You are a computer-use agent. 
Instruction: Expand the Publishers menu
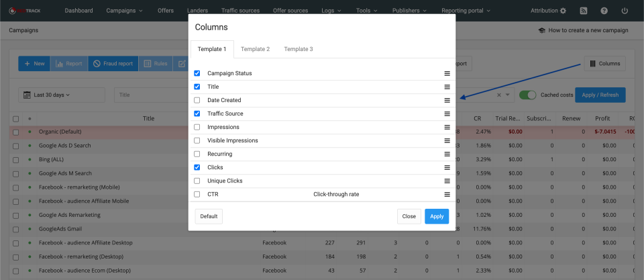[x=409, y=11]
